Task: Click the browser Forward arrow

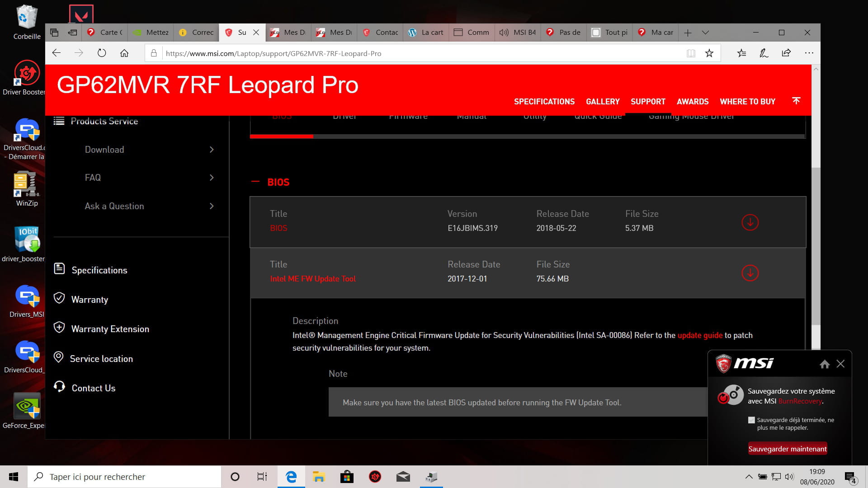Action: [79, 53]
